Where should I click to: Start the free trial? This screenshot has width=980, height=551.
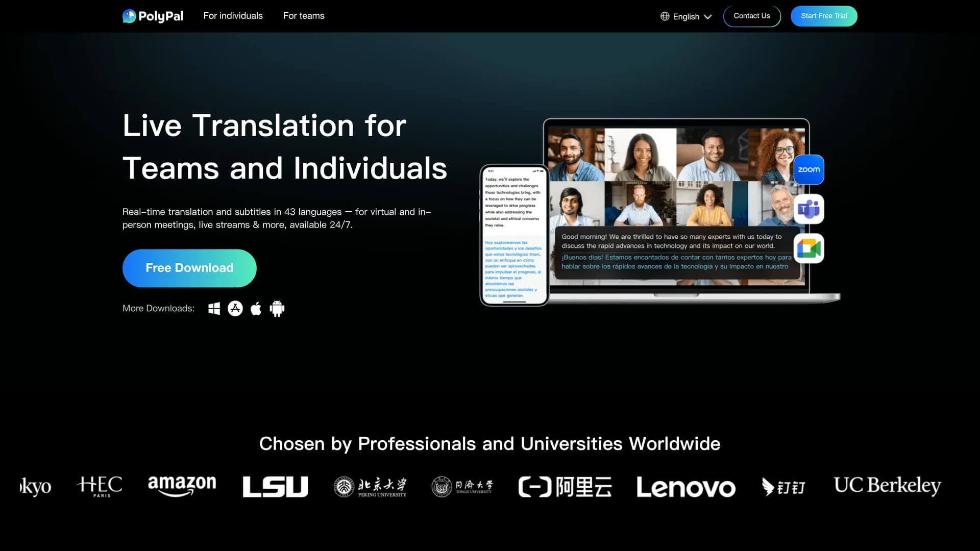(x=824, y=16)
